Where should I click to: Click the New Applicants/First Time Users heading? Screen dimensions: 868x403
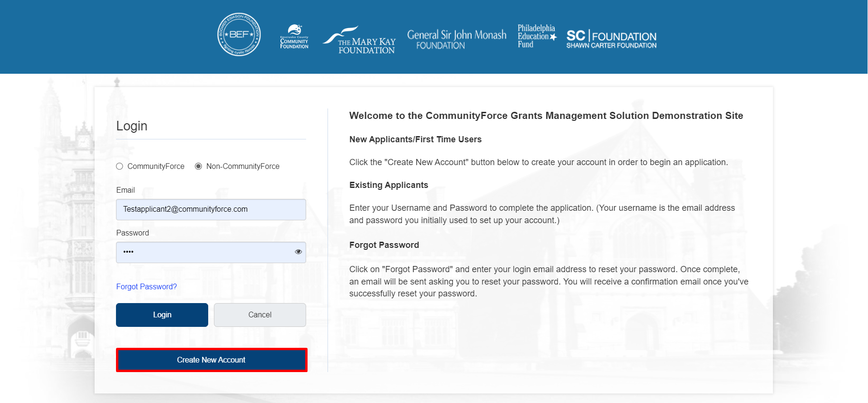point(415,139)
